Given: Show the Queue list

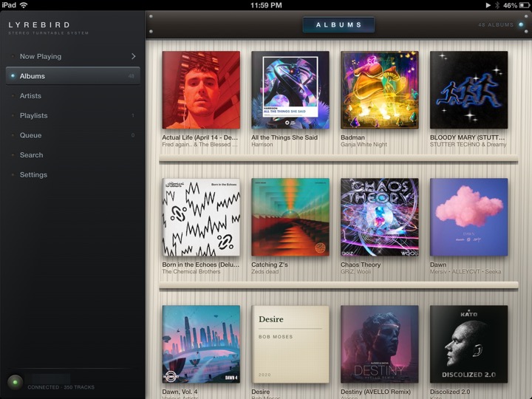Looking at the screenshot, I should point(73,135).
